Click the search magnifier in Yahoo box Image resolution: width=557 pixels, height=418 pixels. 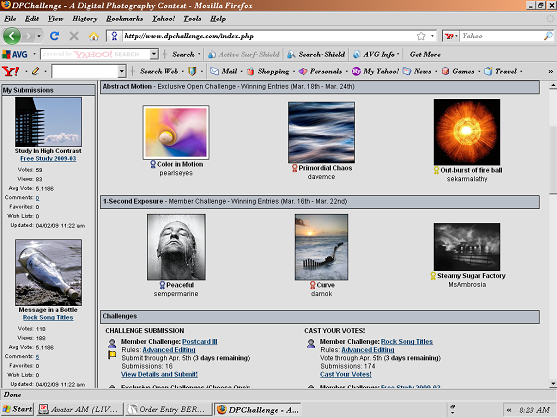click(x=548, y=36)
